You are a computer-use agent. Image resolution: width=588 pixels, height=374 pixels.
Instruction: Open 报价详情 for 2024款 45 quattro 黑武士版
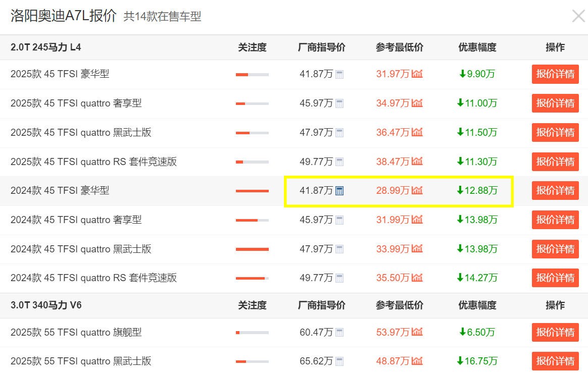point(555,249)
